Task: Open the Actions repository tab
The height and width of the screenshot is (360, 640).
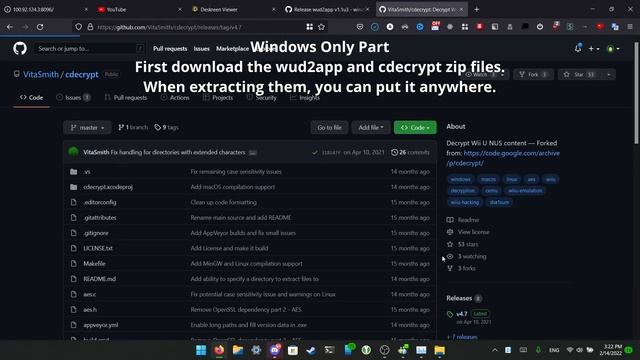Action: pos(175,98)
